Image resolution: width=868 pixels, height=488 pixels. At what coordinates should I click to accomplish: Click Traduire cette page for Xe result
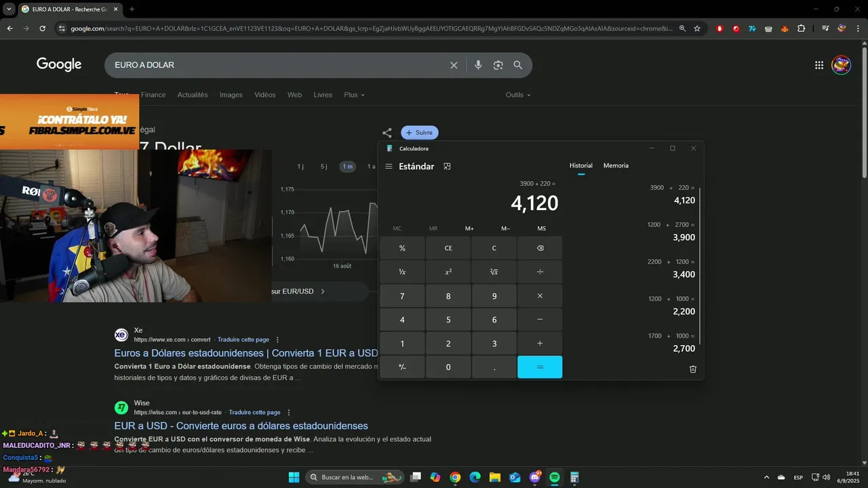pyautogui.click(x=243, y=340)
